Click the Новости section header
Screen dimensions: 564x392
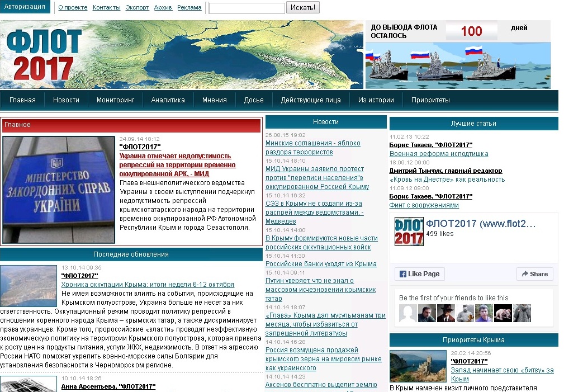pos(326,122)
